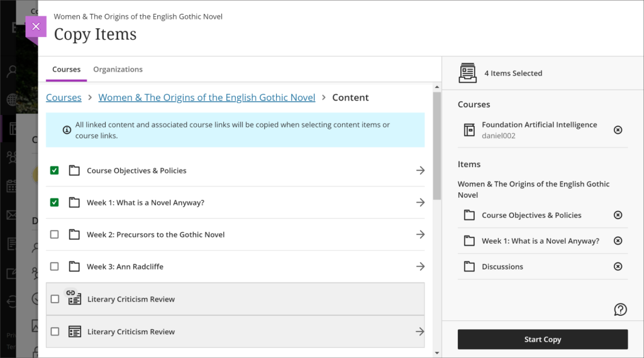Remove Foundation Artificial Intelligence course
The width and height of the screenshot is (644, 358).
tap(618, 130)
